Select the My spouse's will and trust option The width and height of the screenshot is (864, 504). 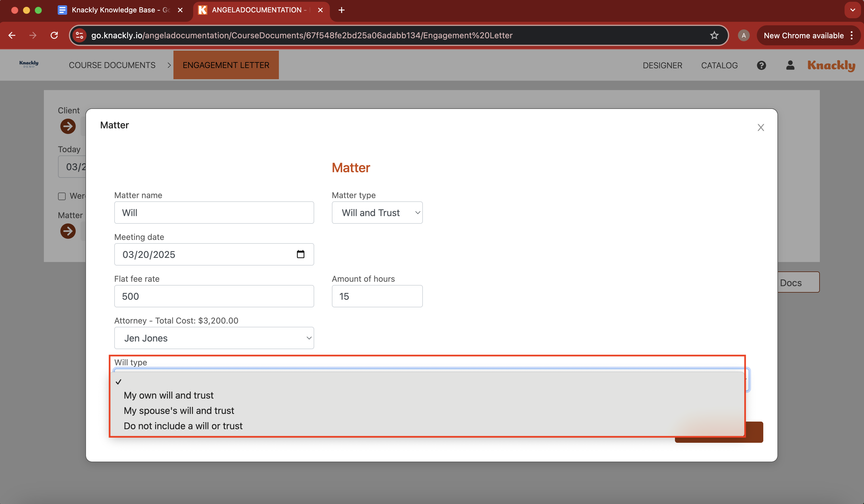click(179, 410)
